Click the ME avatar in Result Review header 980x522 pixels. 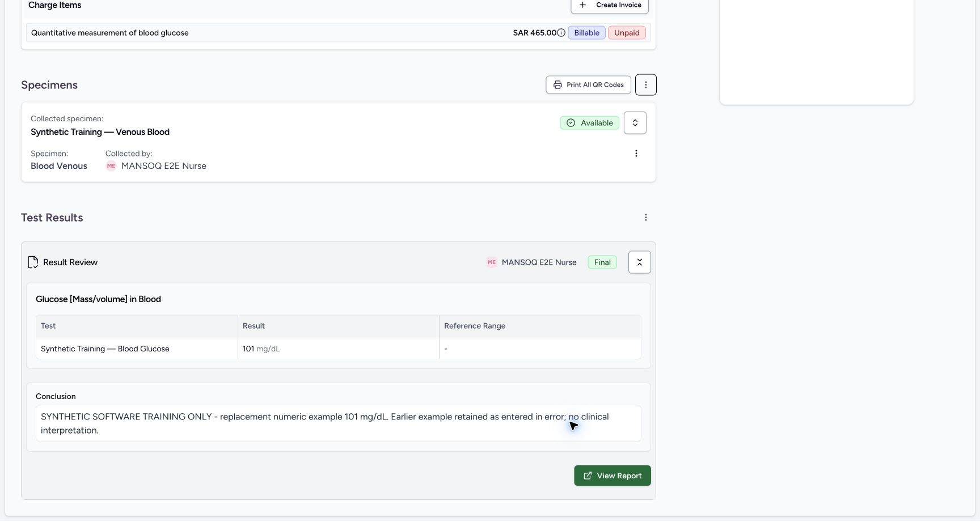492,262
